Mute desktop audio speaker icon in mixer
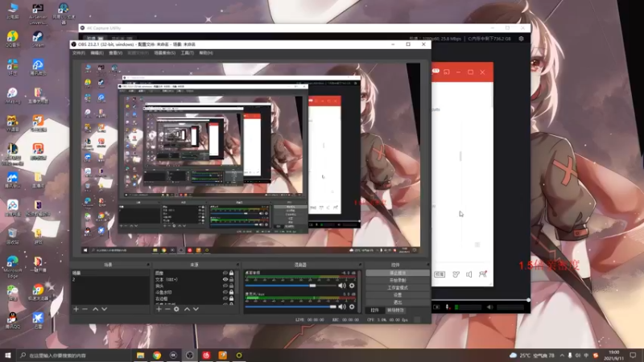 (x=341, y=286)
